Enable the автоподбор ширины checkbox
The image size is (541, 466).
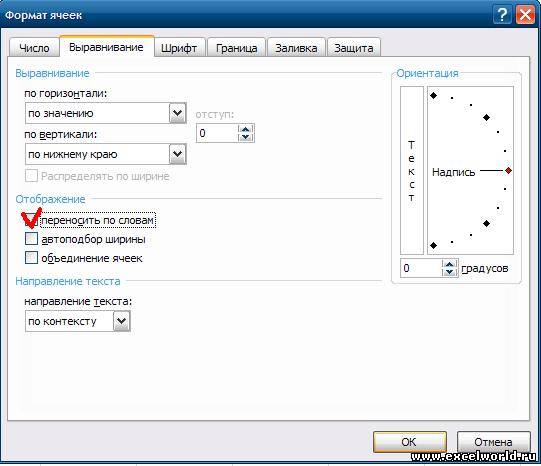click(x=31, y=239)
